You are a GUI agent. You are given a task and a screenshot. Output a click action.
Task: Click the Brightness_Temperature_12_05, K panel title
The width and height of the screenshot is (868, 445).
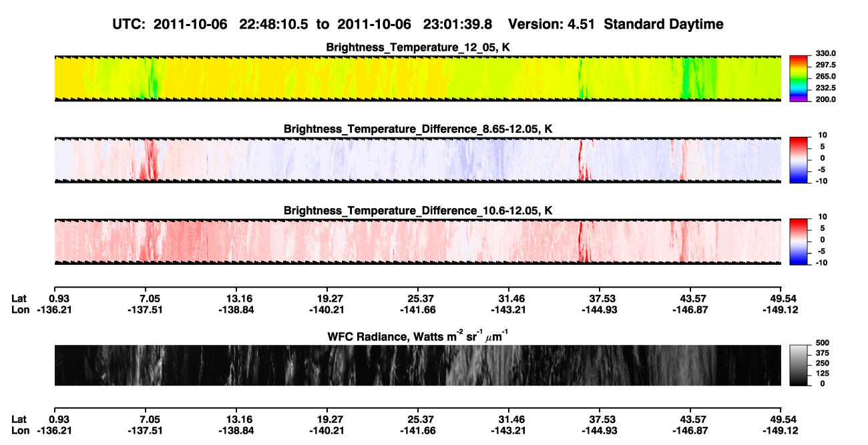pyautogui.click(x=417, y=47)
